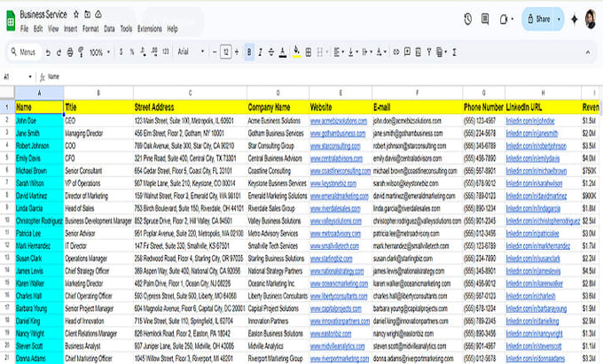The height and width of the screenshot is (364, 603).
Task: Check the cloud document status icon
Action: point(98,14)
